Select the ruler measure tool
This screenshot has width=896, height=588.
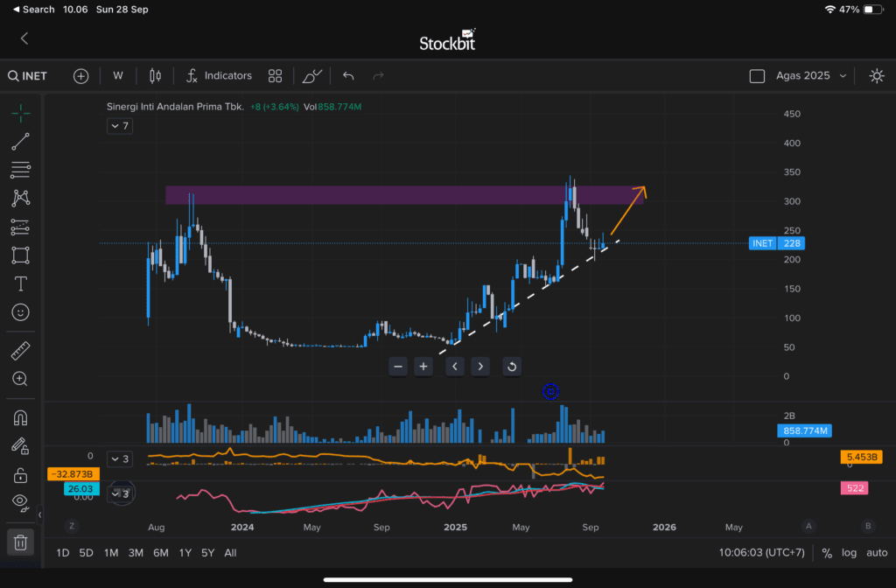[x=21, y=351]
